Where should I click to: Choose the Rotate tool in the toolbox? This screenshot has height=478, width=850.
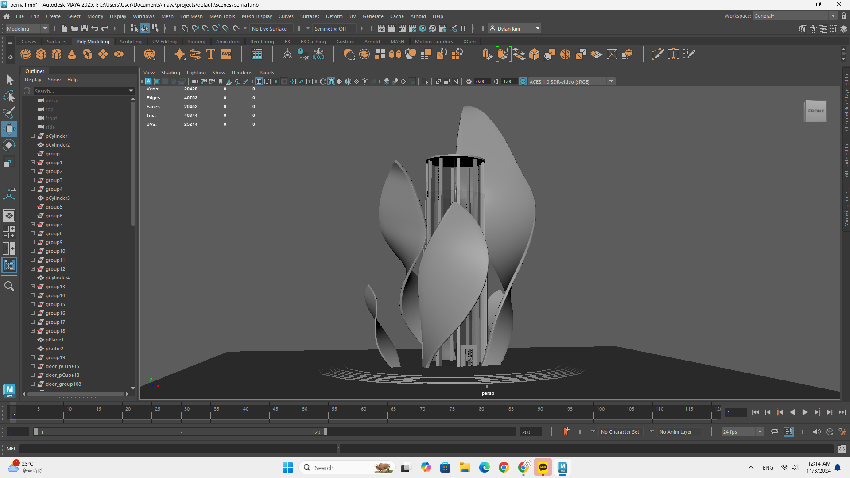tap(9, 145)
